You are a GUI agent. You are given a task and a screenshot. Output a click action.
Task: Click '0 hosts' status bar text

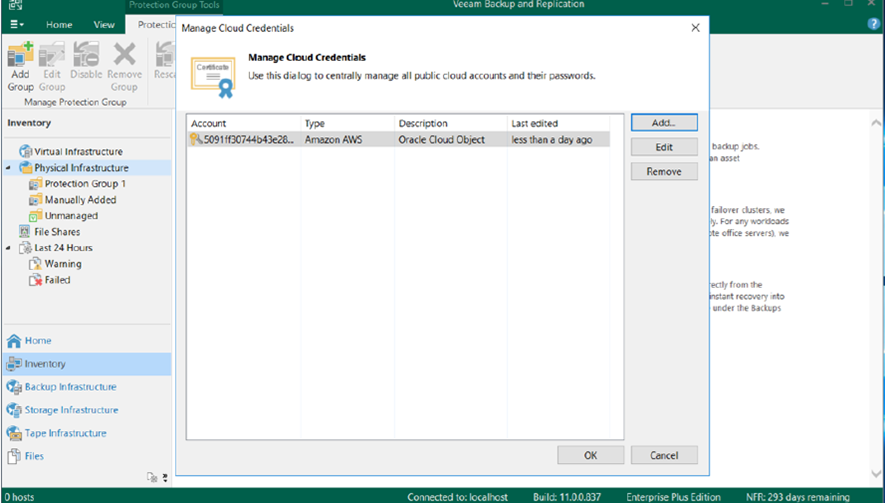pyautogui.click(x=19, y=497)
